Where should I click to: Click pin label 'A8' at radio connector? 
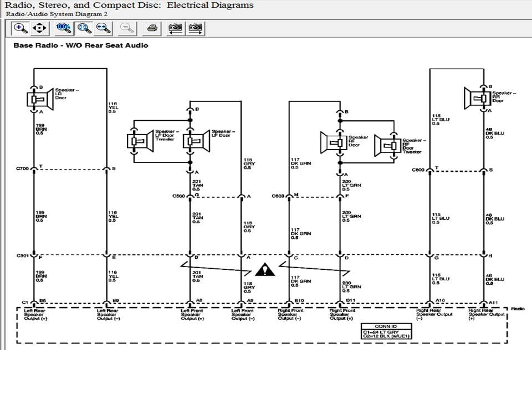click(199, 300)
